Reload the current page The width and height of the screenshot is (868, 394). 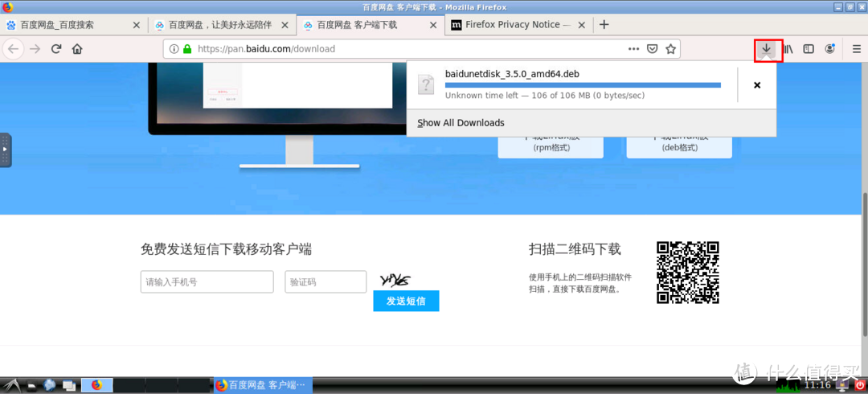click(x=56, y=49)
